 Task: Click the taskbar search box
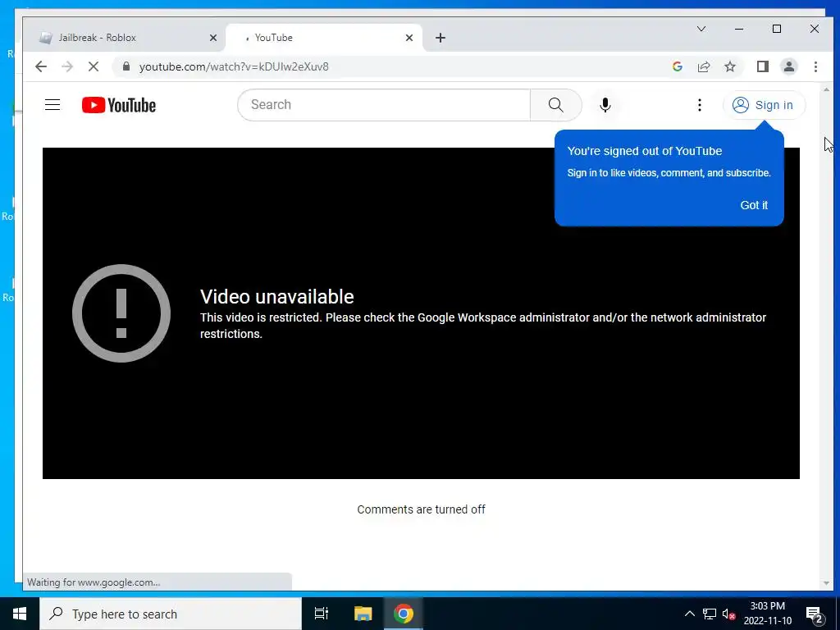[171, 614]
